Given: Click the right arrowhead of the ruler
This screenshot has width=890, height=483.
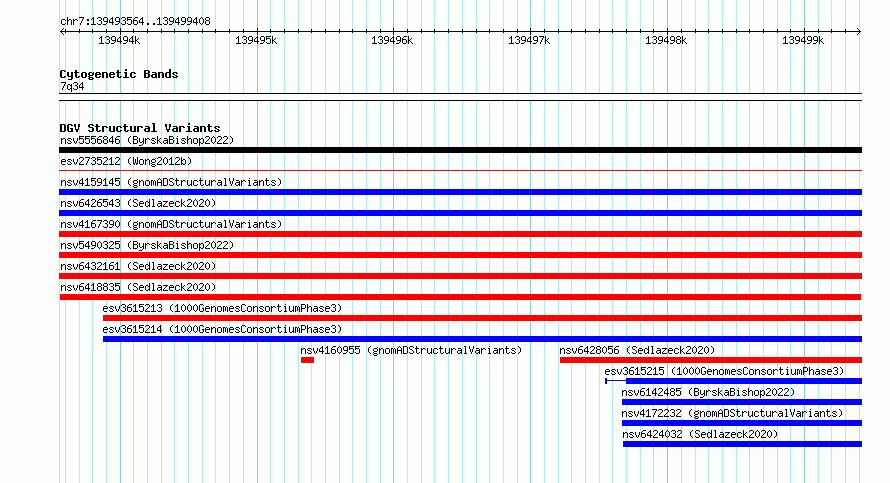Looking at the screenshot, I should [x=859, y=32].
